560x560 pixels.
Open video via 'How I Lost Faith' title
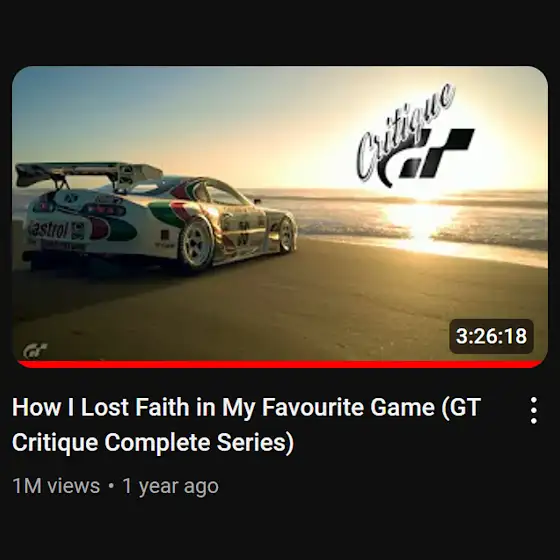(x=246, y=407)
